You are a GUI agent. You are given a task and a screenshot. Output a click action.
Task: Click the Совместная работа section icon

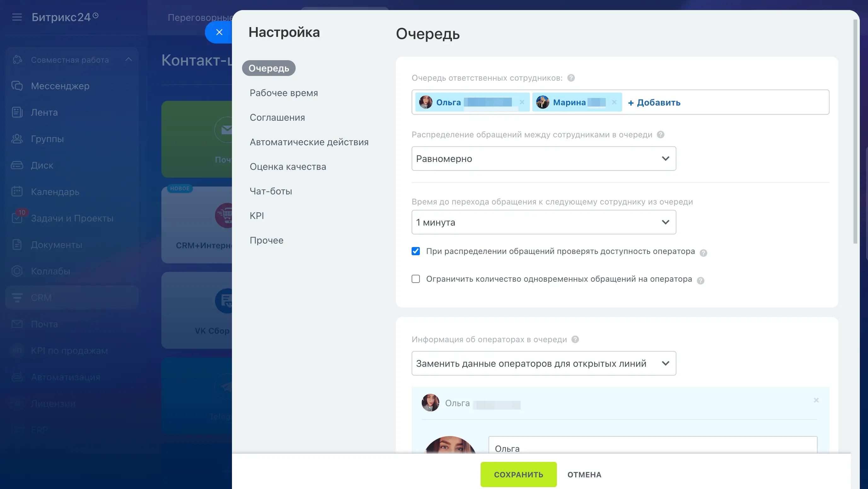point(18,60)
